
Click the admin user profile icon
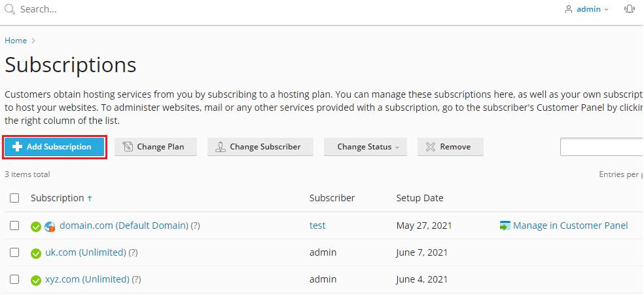(568, 9)
